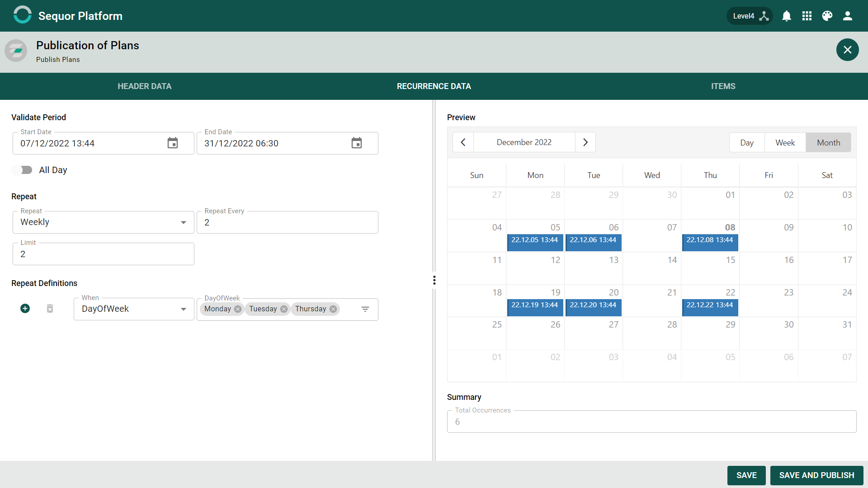Screen dimensions: 868x488
Task: Open the Start Date calendar picker
Action: click(x=173, y=143)
